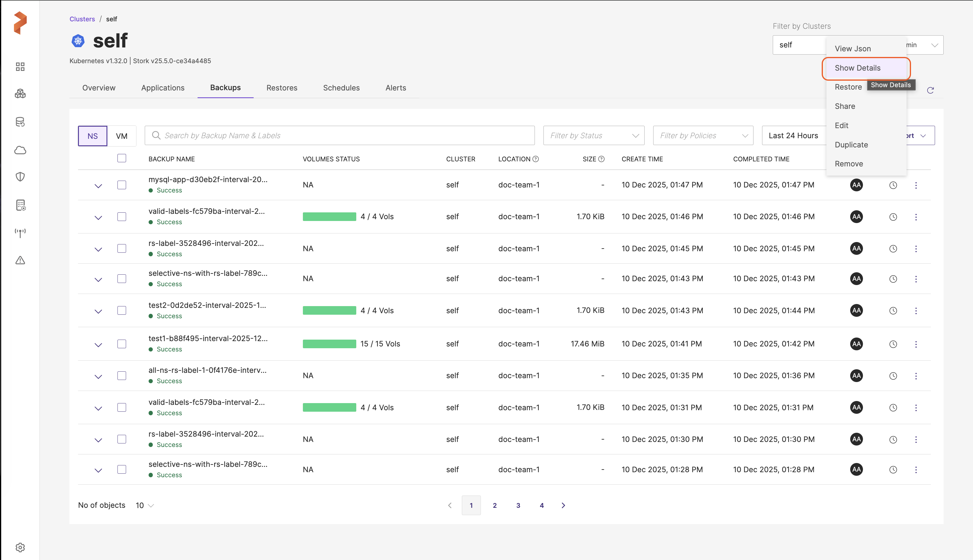The width and height of the screenshot is (973, 560).
Task: Open the Filter by Policies dropdown
Action: pyautogui.click(x=703, y=135)
